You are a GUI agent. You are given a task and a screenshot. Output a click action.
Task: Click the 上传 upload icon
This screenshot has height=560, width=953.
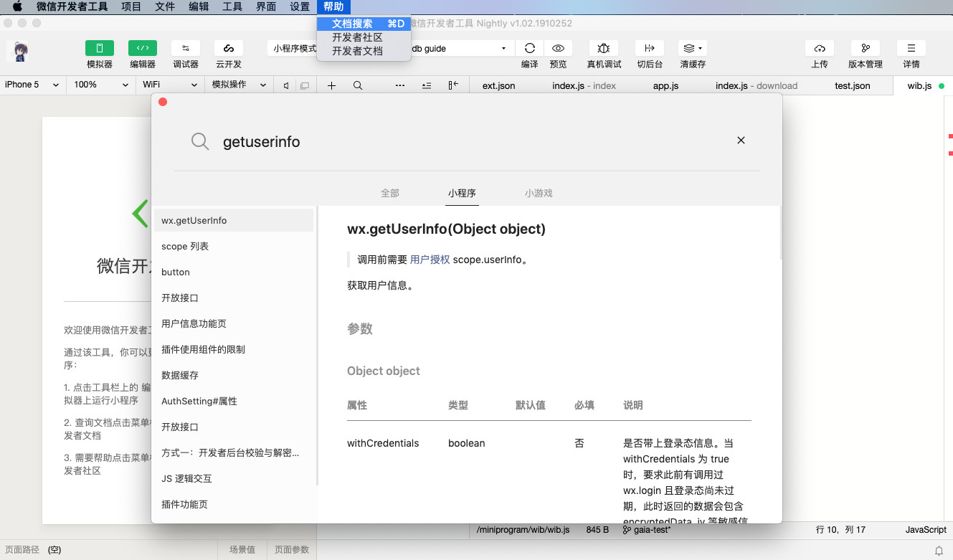coord(820,48)
